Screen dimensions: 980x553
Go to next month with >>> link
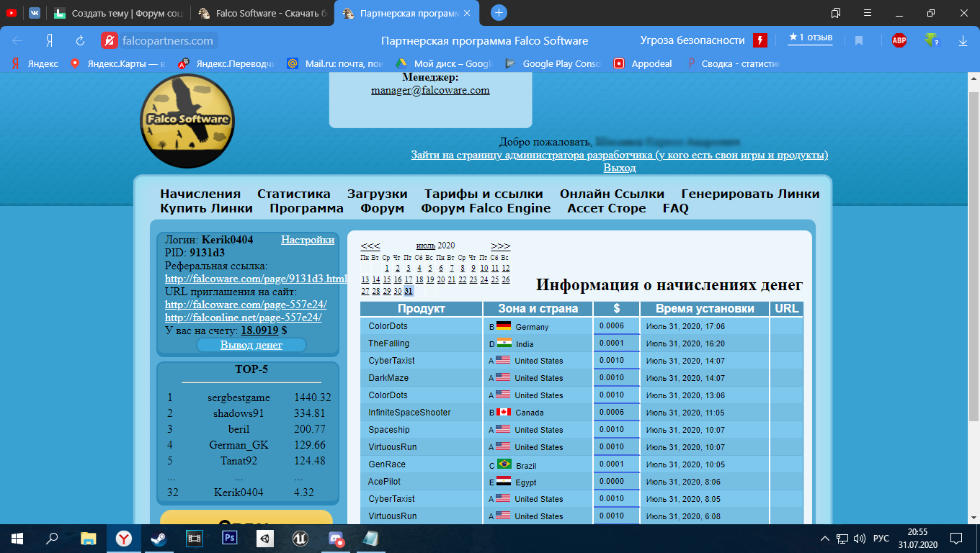(500, 246)
